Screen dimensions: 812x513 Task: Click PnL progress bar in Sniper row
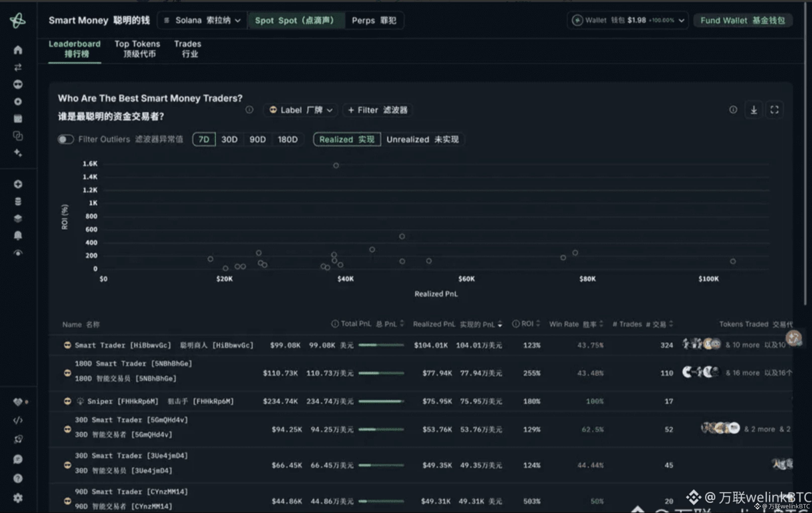coord(381,401)
